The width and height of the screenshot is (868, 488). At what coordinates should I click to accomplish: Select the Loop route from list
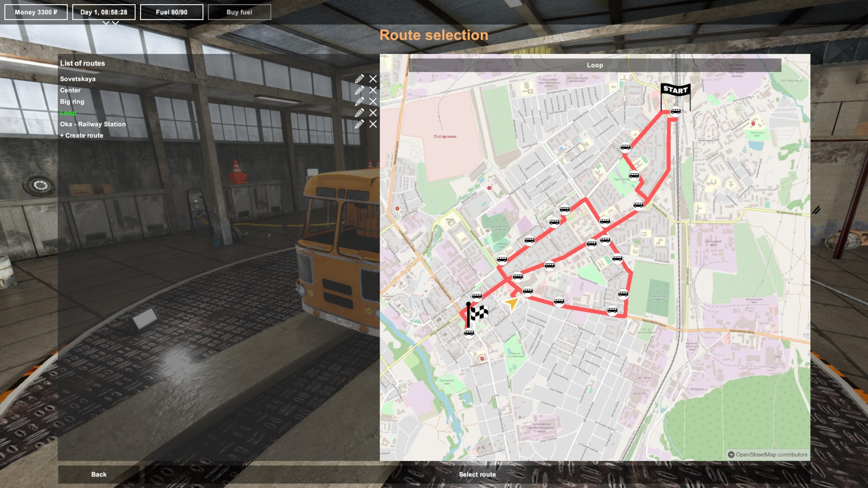tap(67, 113)
